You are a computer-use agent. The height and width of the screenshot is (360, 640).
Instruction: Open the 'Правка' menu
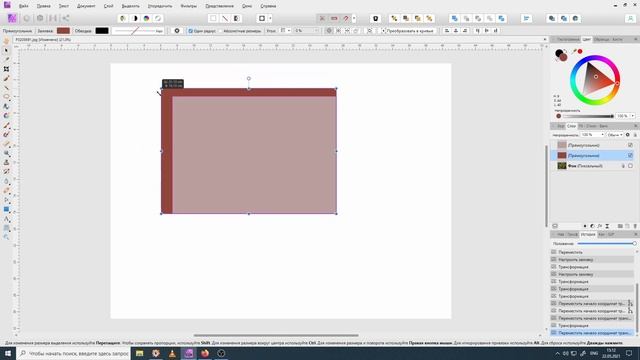44,6
